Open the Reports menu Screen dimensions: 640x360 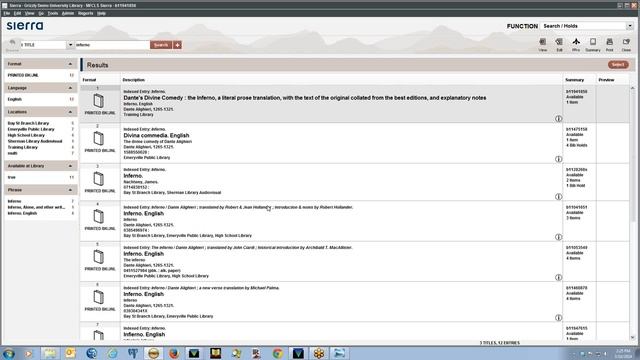85,13
